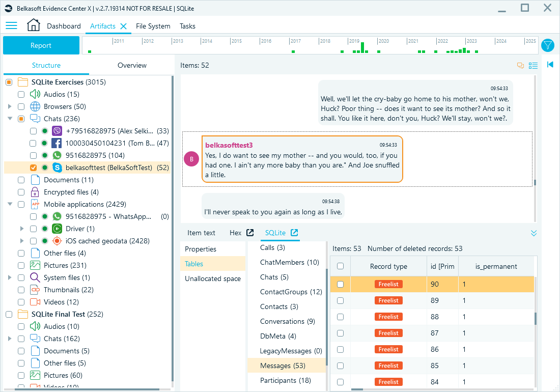This screenshot has height=392, width=560.
Task: Open SQLite viewer in external window
Action: pyautogui.click(x=294, y=233)
